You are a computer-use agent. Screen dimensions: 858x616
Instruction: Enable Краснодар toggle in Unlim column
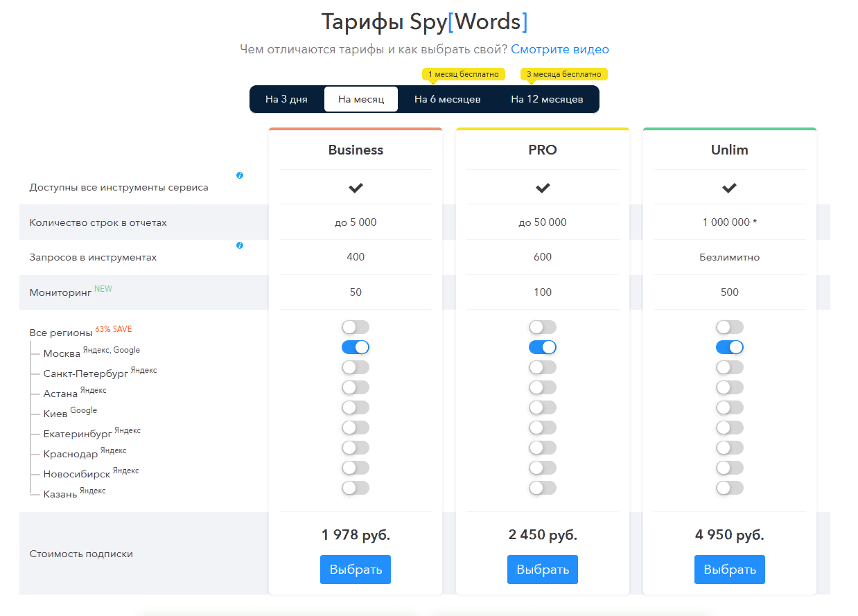pyautogui.click(x=730, y=448)
